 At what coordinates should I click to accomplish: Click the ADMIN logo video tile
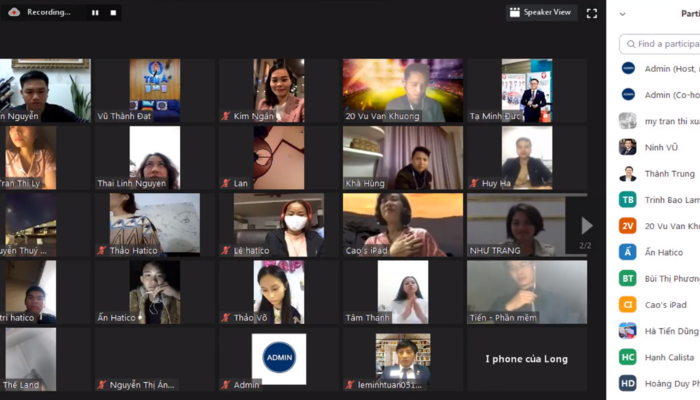click(x=279, y=359)
